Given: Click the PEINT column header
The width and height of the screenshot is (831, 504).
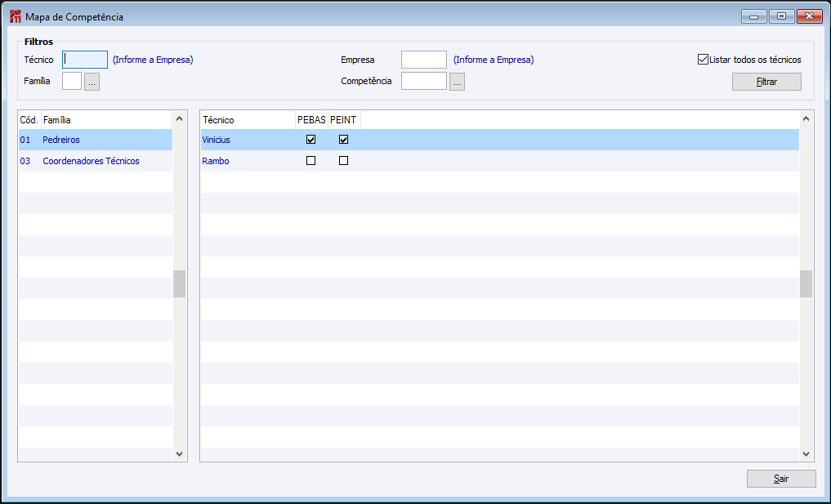Looking at the screenshot, I should pyautogui.click(x=344, y=120).
